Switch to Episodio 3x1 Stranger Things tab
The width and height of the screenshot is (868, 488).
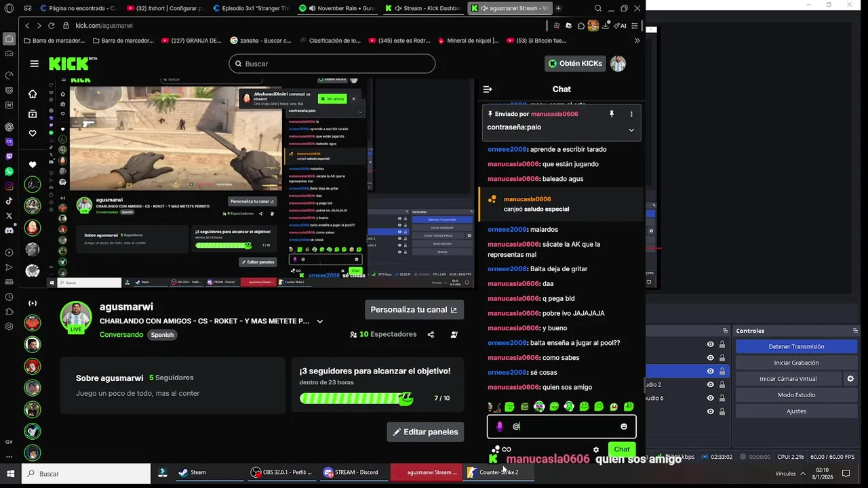pyautogui.click(x=250, y=8)
